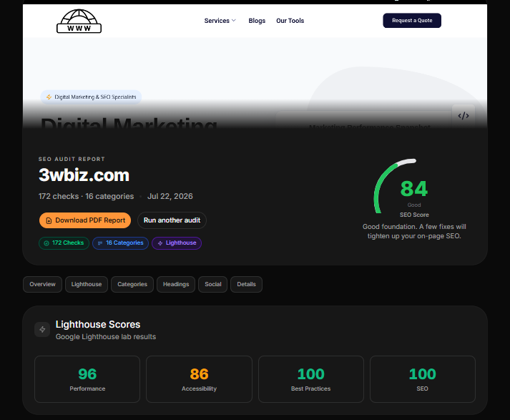Click the '172 checks · 16 categories' text

(87, 197)
